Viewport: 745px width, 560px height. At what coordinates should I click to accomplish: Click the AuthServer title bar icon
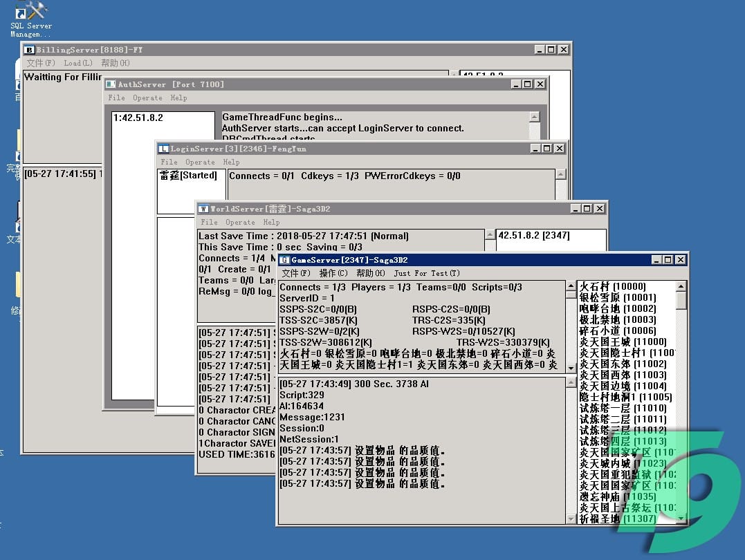click(x=111, y=84)
